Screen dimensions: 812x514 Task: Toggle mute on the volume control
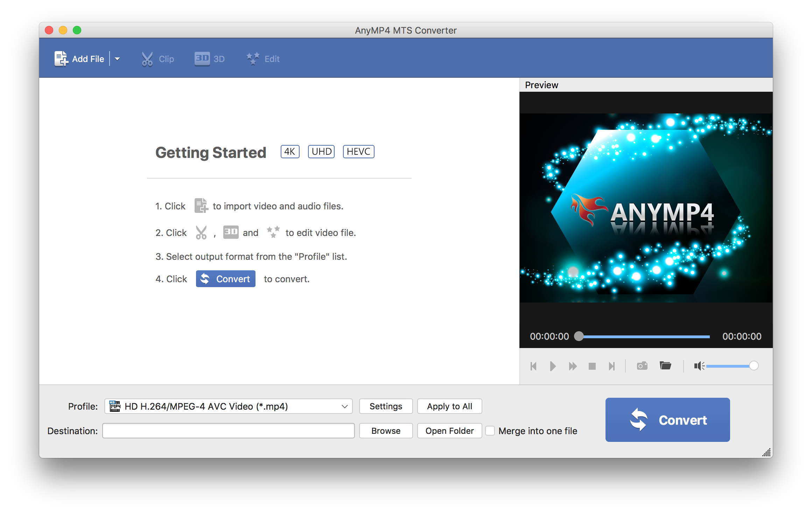[x=697, y=366]
